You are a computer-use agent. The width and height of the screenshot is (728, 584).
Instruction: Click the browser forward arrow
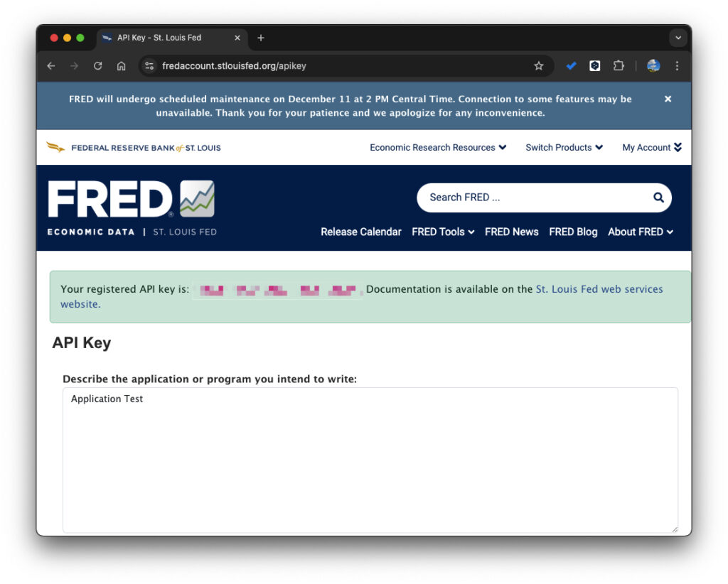coord(74,66)
